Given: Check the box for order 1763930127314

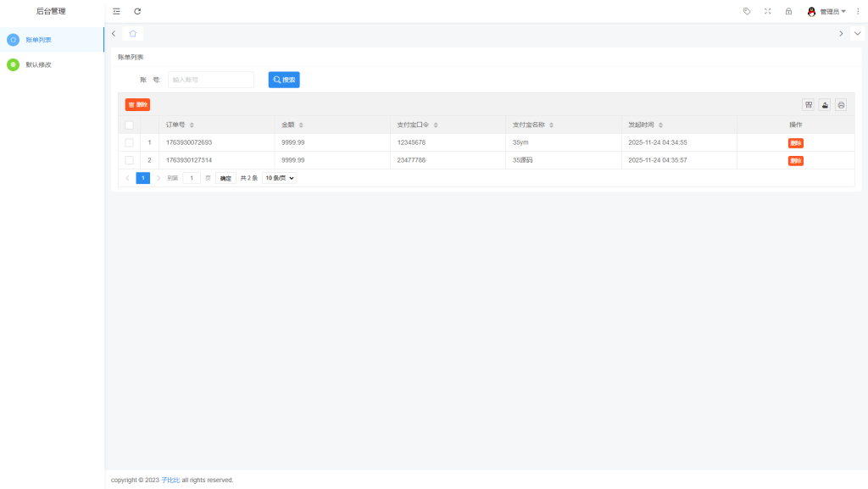Looking at the screenshot, I should click(130, 160).
